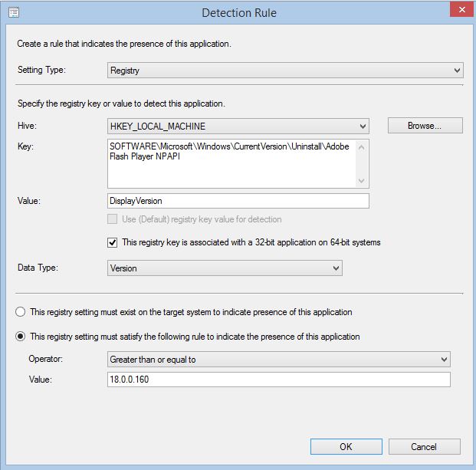476x470 pixels.
Task: Select the 'must satisfy the following rule' radio option
Action: click(x=21, y=337)
